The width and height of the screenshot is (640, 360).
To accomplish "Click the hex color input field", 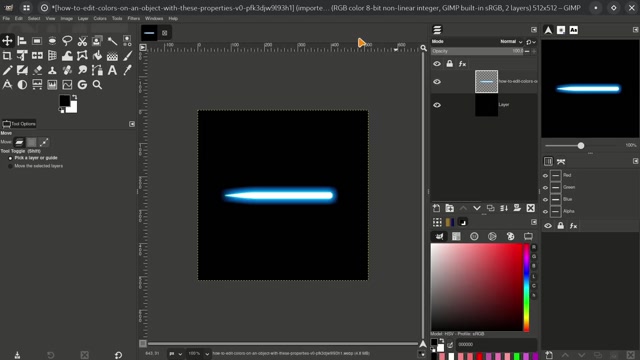I will tap(496, 344).
